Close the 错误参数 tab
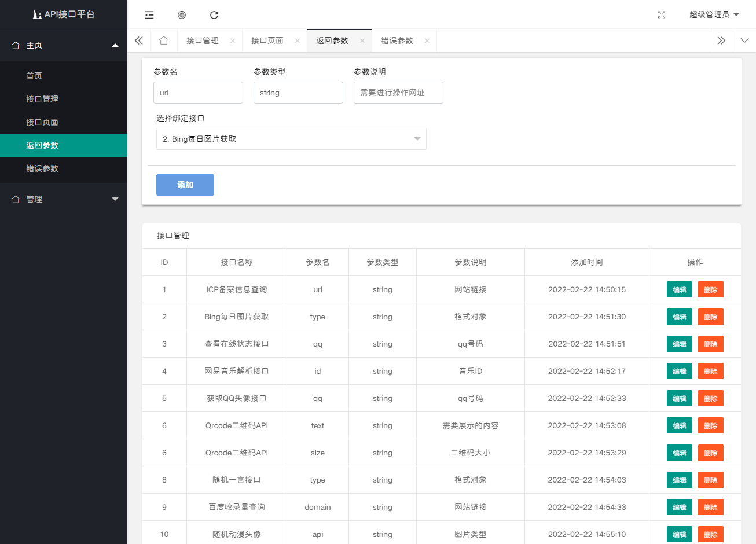 click(427, 41)
